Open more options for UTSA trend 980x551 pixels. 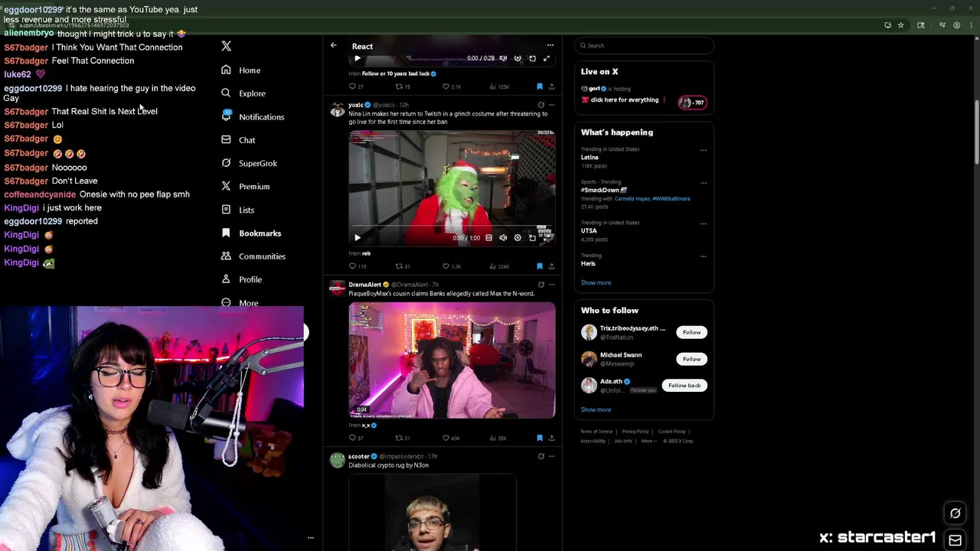(x=703, y=223)
